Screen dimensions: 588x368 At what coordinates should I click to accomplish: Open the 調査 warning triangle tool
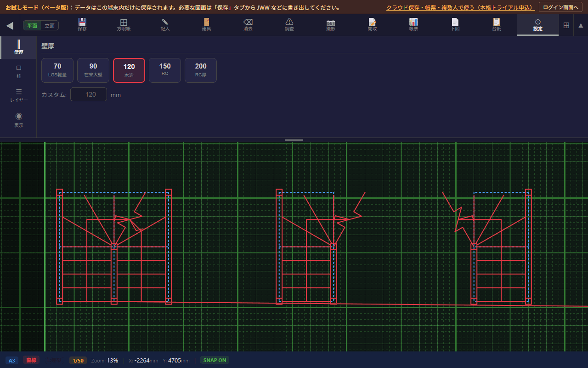coord(289,25)
